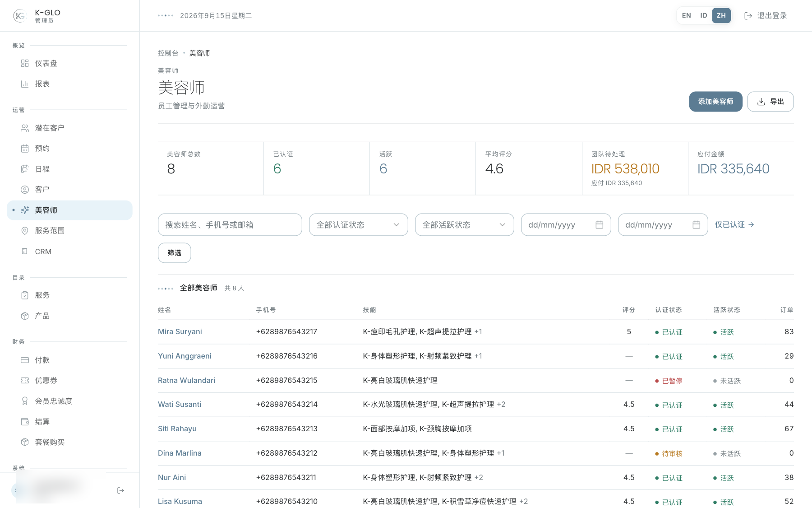Click the 评分 column header
The width and height of the screenshot is (812, 508).
[628, 310]
